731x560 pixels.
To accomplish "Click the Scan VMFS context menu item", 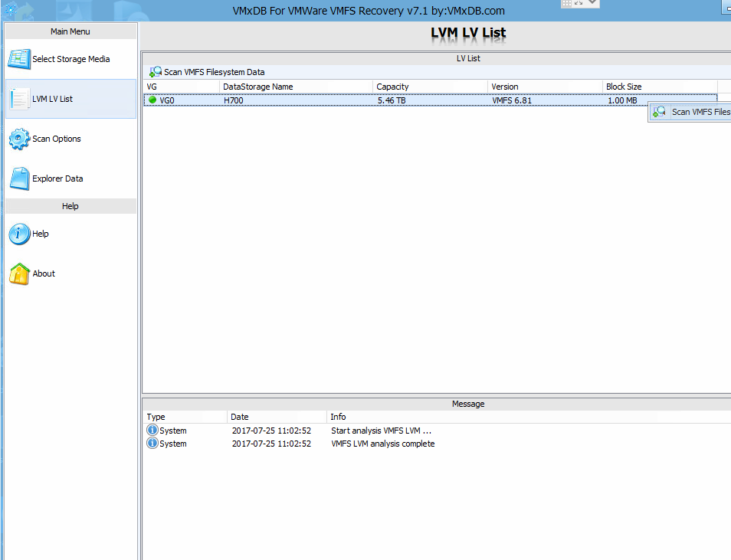I will (x=690, y=112).
